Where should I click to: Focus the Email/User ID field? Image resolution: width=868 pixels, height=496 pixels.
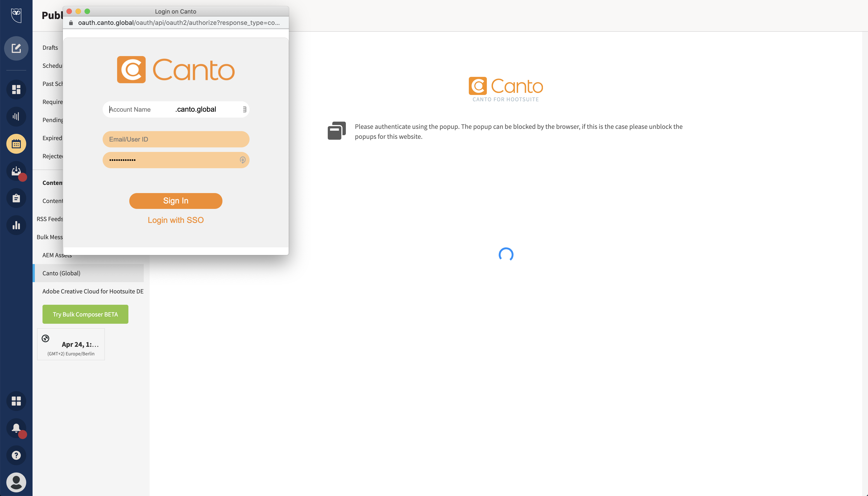click(176, 139)
